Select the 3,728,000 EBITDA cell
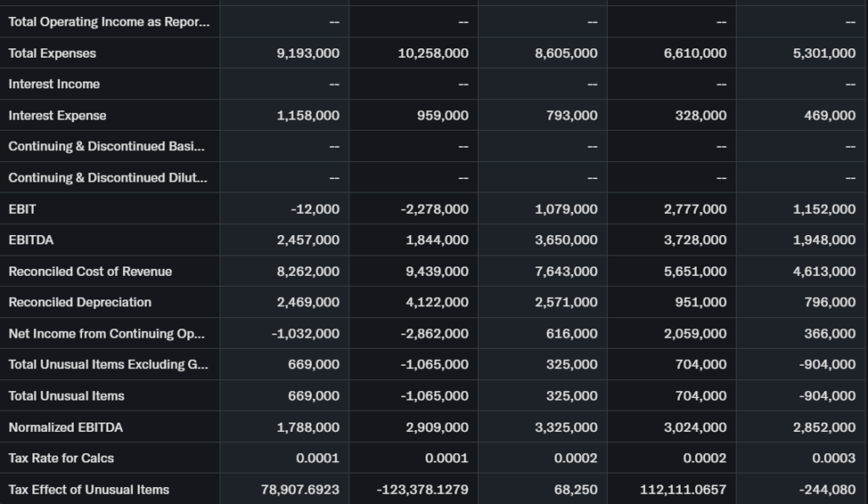868x504 pixels. pyautogui.click(x=695, y=240)
